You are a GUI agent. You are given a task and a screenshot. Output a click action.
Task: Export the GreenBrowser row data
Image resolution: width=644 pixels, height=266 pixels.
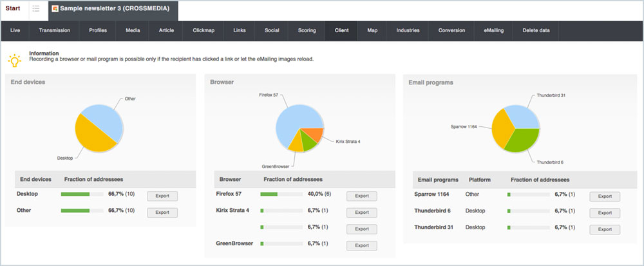pyautogui.click(x=361, y=245)
